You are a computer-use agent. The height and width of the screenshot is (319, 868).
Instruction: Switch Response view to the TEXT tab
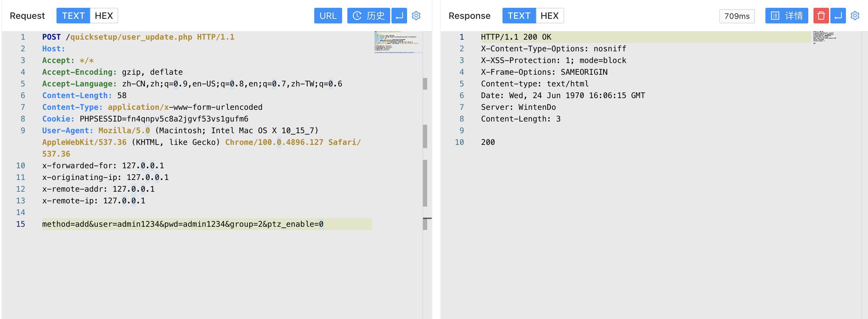[519, 16]
